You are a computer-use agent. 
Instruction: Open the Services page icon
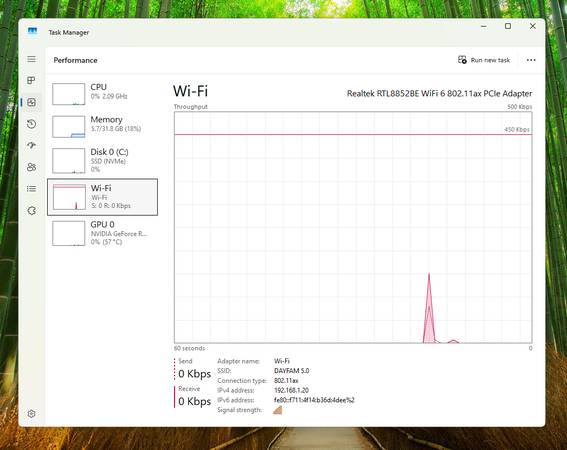pos(31,211)
